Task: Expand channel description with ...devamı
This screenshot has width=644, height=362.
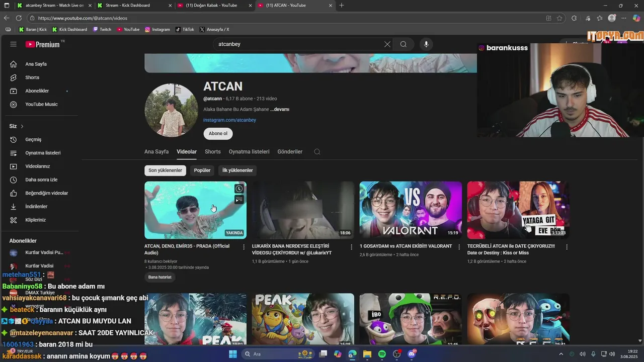Action: [280, 109]
